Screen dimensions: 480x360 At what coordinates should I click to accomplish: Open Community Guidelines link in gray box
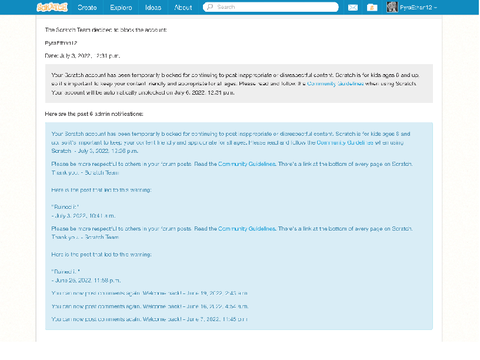click(x=335, y=84)
